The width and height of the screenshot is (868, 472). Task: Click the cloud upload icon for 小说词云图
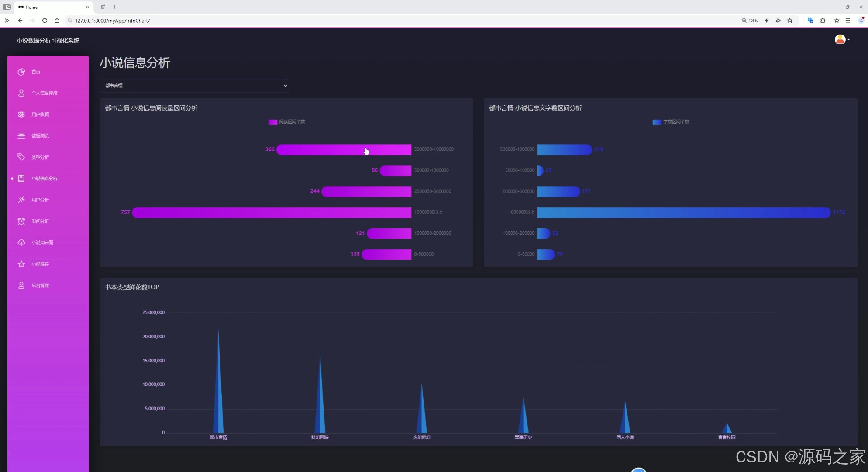click(x=21, y=243)
